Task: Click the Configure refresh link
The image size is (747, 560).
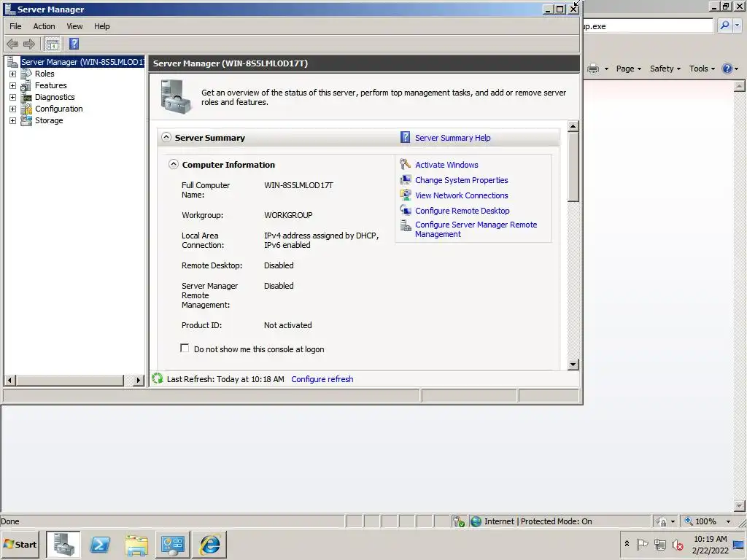Action: (x=322, y=379)
